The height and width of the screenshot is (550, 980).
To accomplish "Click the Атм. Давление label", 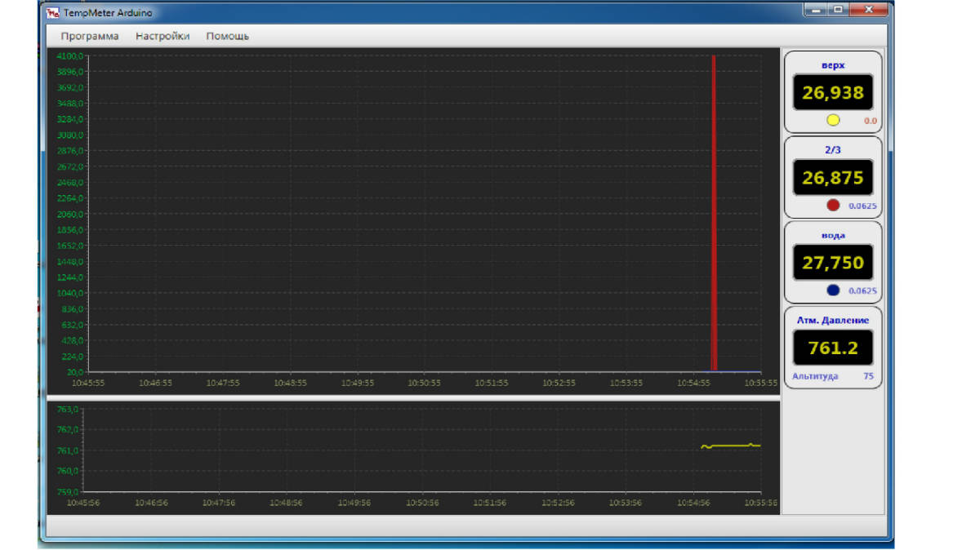I will tap(833, 320).
